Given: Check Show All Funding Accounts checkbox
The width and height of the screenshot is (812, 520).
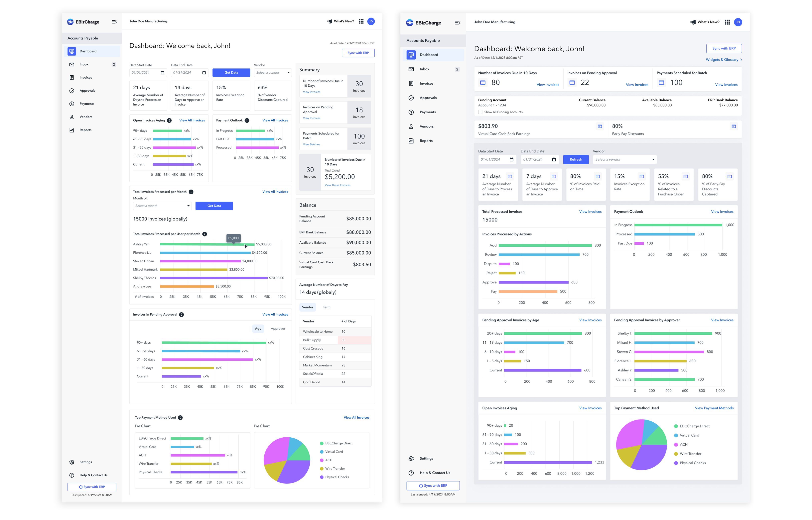Looking at the screenshot, I should pos(480,112).
